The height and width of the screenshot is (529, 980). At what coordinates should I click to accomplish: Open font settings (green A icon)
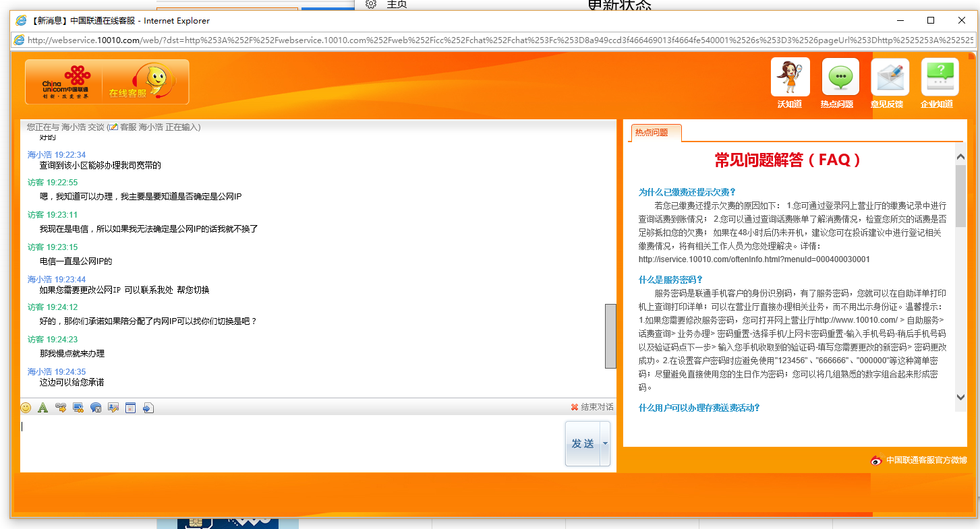(x=42, y=408)
